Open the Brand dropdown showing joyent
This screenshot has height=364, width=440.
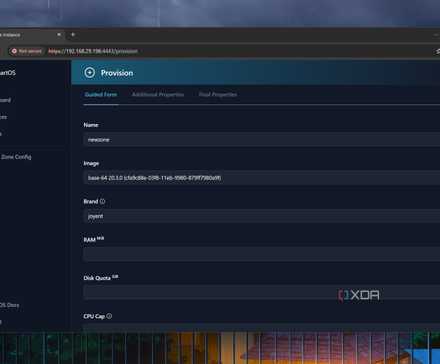point(262,216)
